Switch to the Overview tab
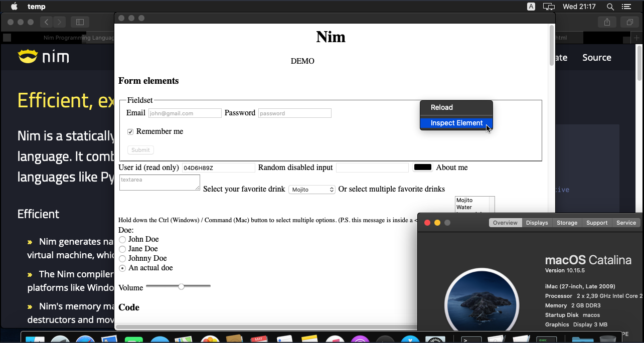The width and height of the screenshot is (644, 343). point(505,223)
